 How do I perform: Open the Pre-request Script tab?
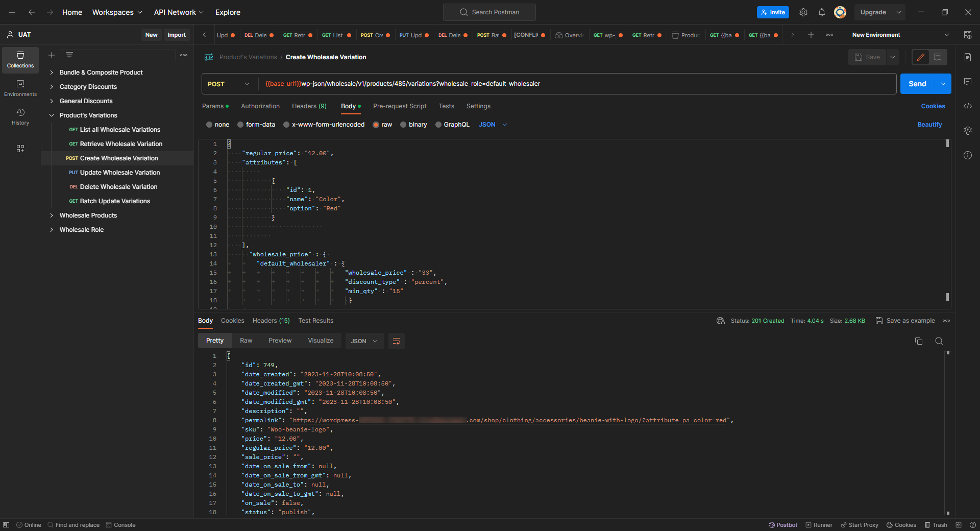pyautogui.click(x=400, y=106)
